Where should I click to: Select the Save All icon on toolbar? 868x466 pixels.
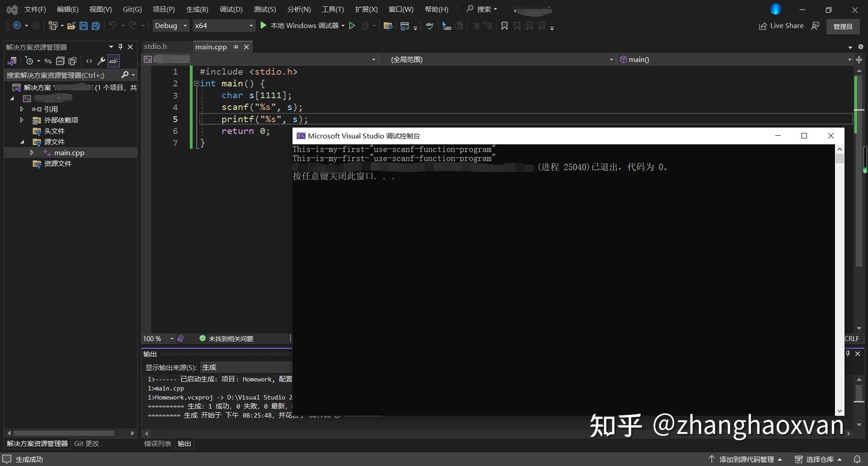[x=95, y=26]
